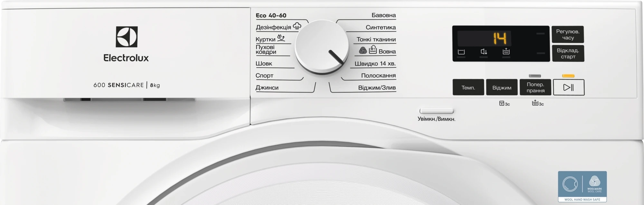Select the Швидко 14 хв. program
The width and height of the screenshot is (644, 205).
pyautogui.click(x=375, y=63)
